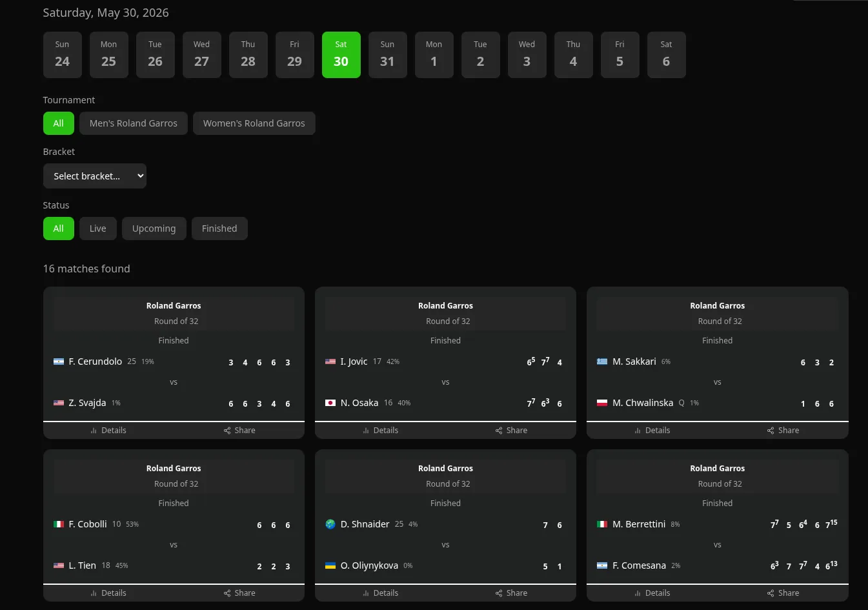Click Ukraine flag next to O. Oliynykova

tap(330, 565)
